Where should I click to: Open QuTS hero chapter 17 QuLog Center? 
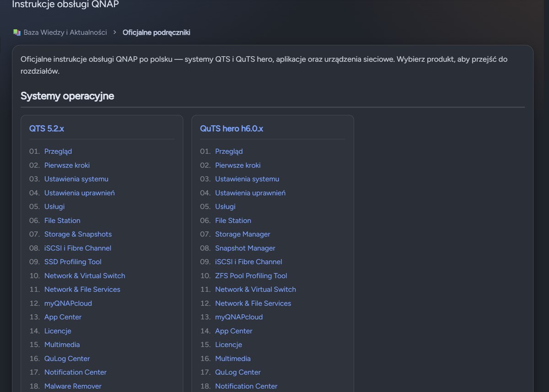coord(238,372)
